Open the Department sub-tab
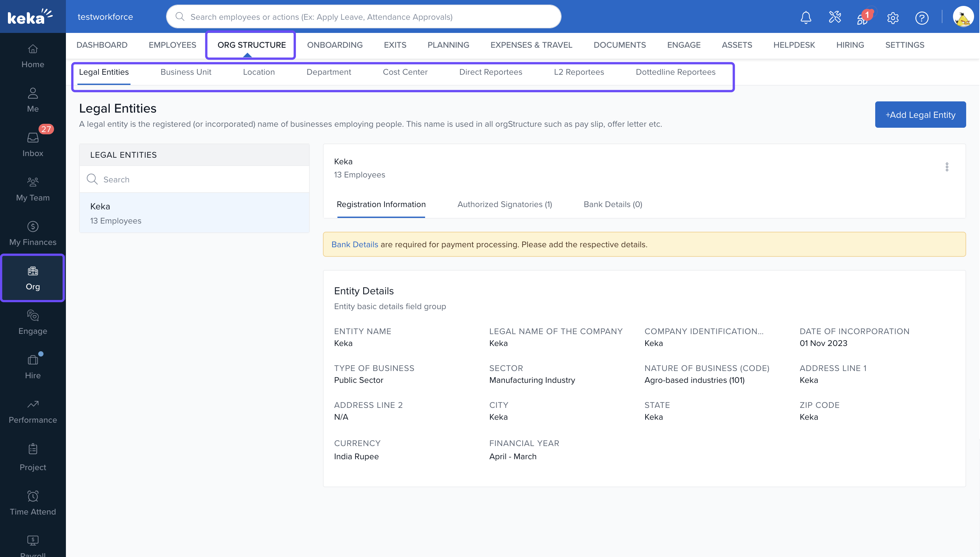 point(329,72)
